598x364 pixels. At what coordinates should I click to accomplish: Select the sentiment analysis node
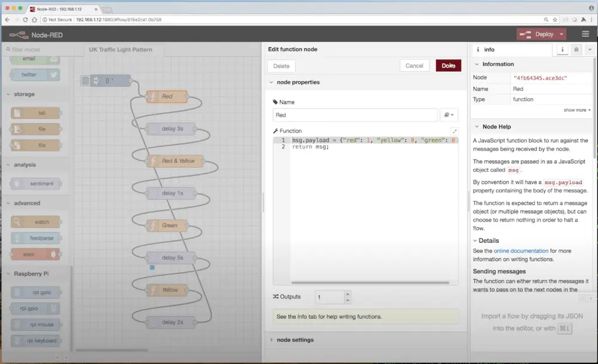[36, 183]
